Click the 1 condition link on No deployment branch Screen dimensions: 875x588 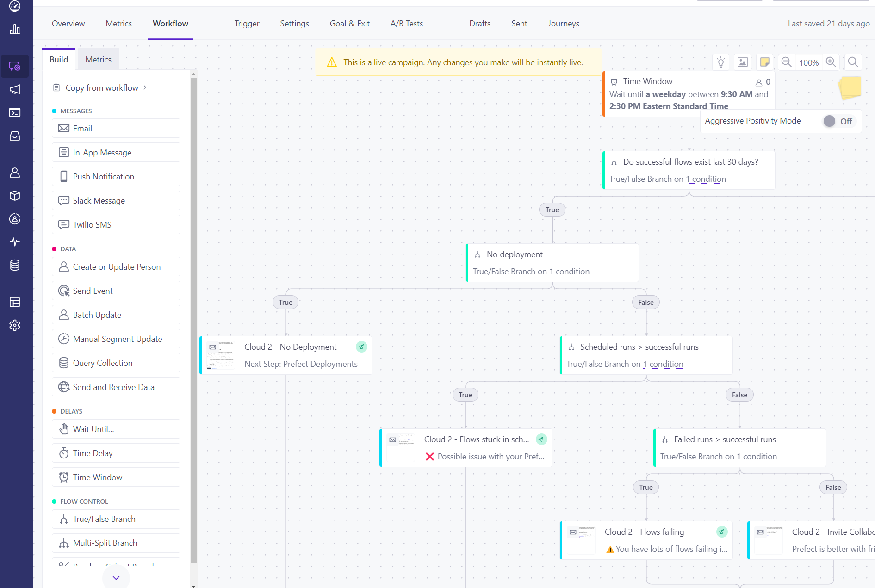pos(569,272)
